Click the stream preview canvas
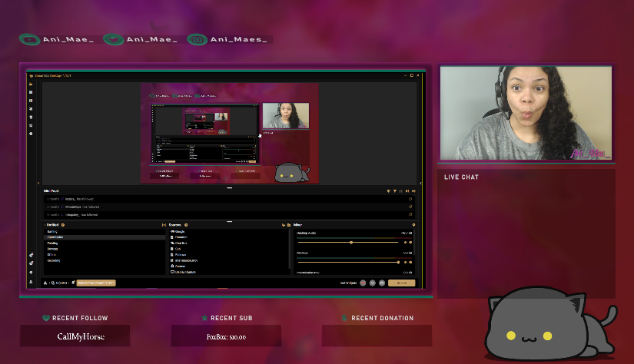The width and height of the screenshot is (634, 364). point(229,134)
